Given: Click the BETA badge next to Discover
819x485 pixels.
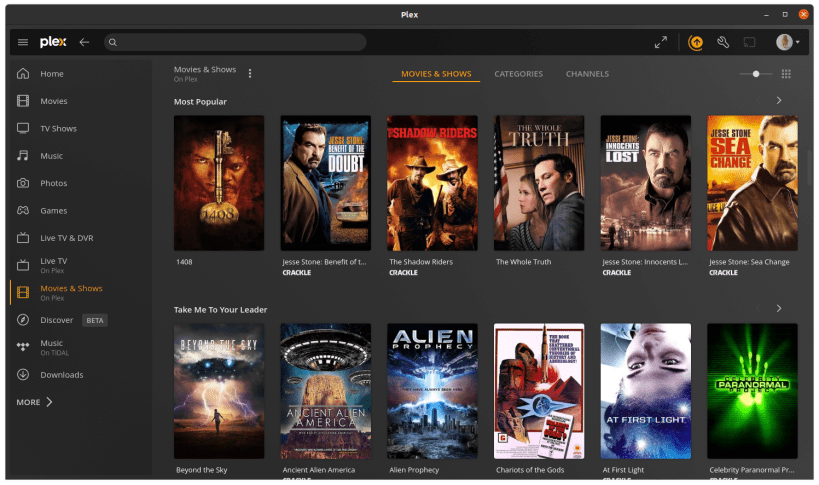Looking at the screenshot, I should click(95, 321).
